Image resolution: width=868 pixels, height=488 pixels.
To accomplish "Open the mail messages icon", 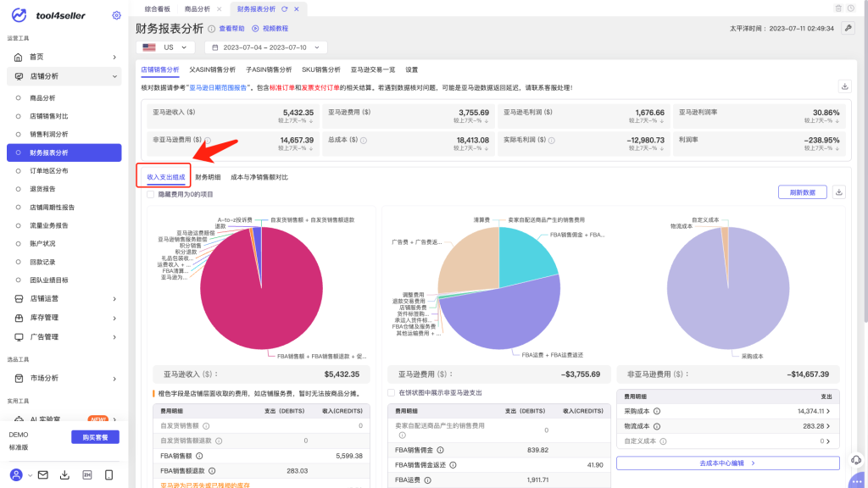I will click(x=42, y=474).
